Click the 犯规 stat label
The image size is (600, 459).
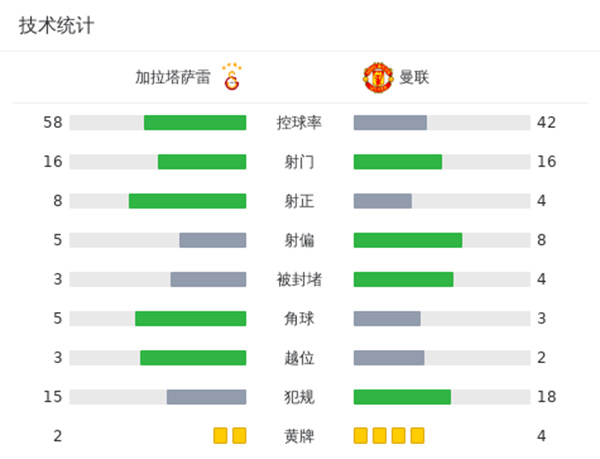pyautogui.click(x=299, y=397)
